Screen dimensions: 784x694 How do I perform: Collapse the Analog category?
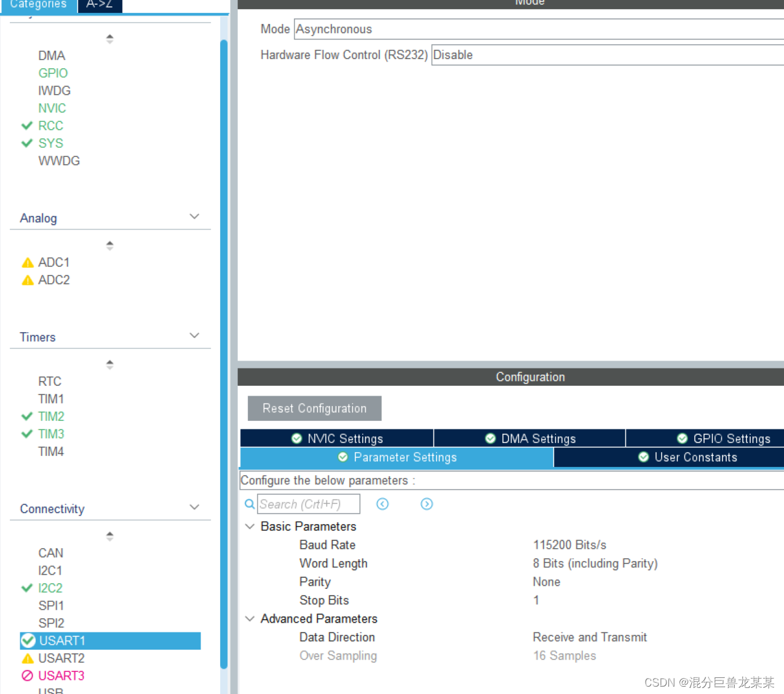(x=194, y=217)
